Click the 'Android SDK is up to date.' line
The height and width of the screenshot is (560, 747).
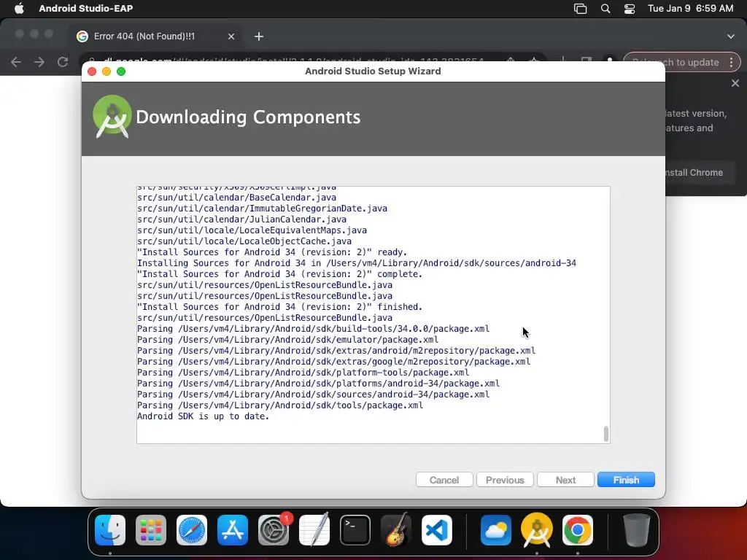(x=203, y=416)
